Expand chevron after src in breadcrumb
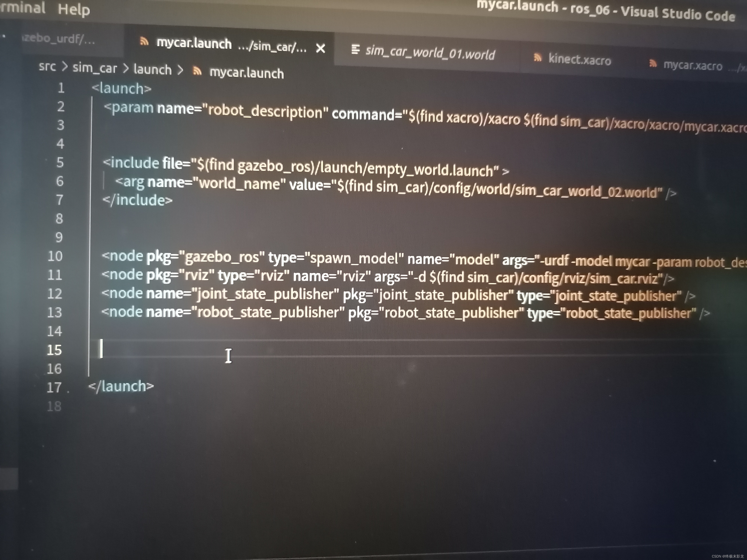 coord(64,66)
